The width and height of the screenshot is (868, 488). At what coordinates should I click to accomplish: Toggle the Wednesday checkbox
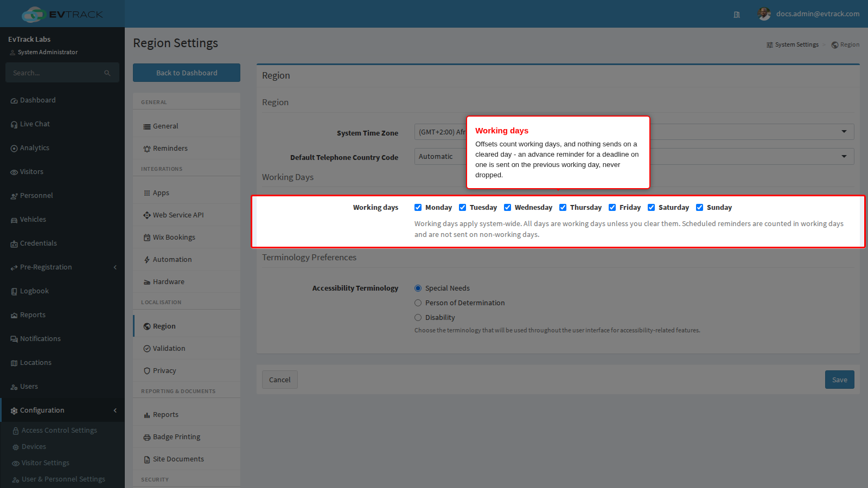(507, 207)
